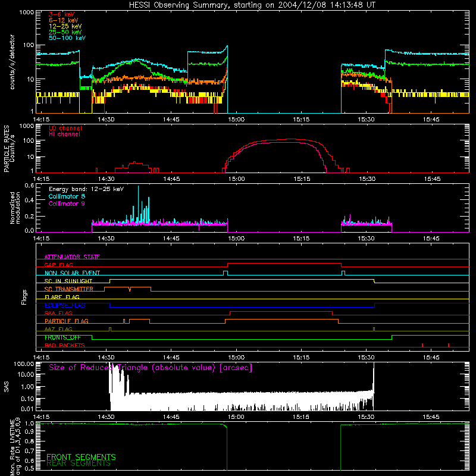Click the 15:00 tick under the counts plot
The image size is (476, 476).
236,120
